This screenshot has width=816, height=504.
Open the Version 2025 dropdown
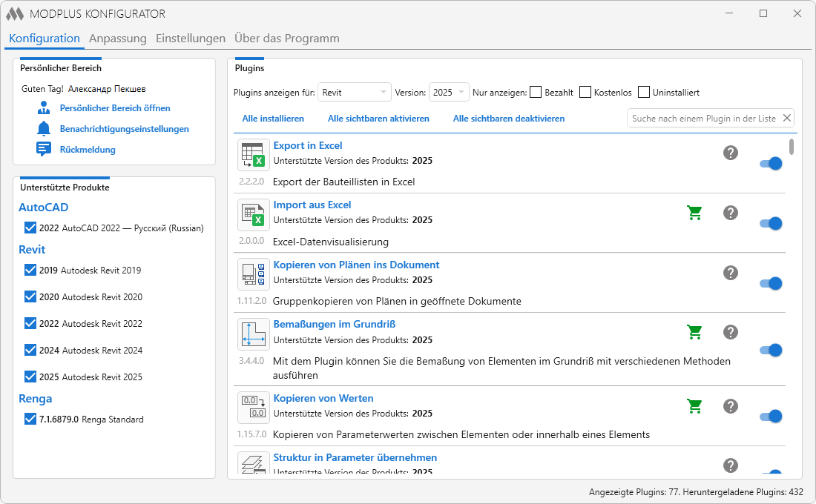point(449,92)
